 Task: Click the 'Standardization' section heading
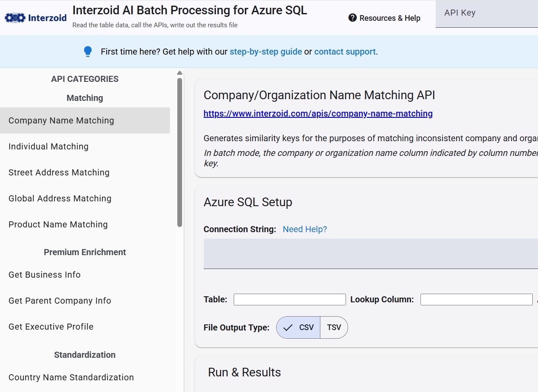point(85,355)
